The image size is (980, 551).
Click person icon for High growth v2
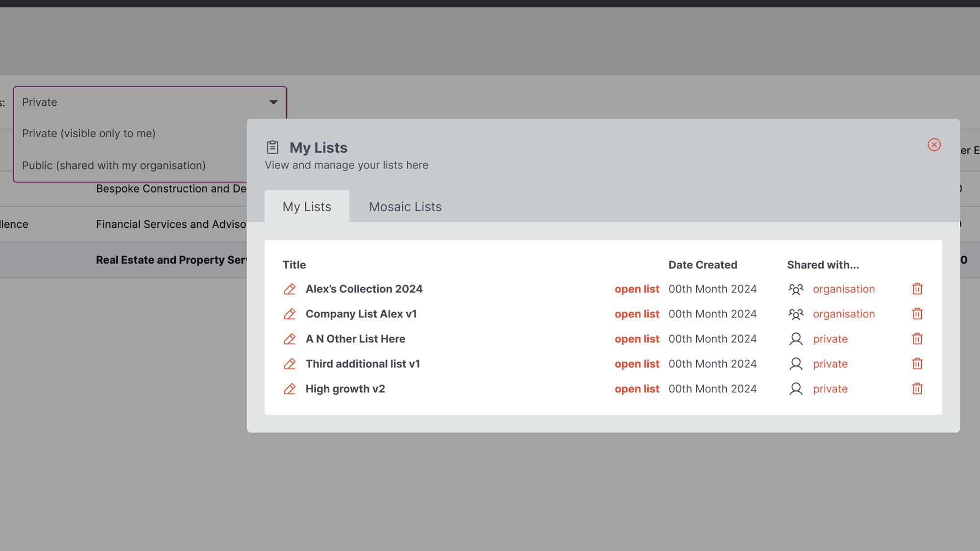(796, 389)
